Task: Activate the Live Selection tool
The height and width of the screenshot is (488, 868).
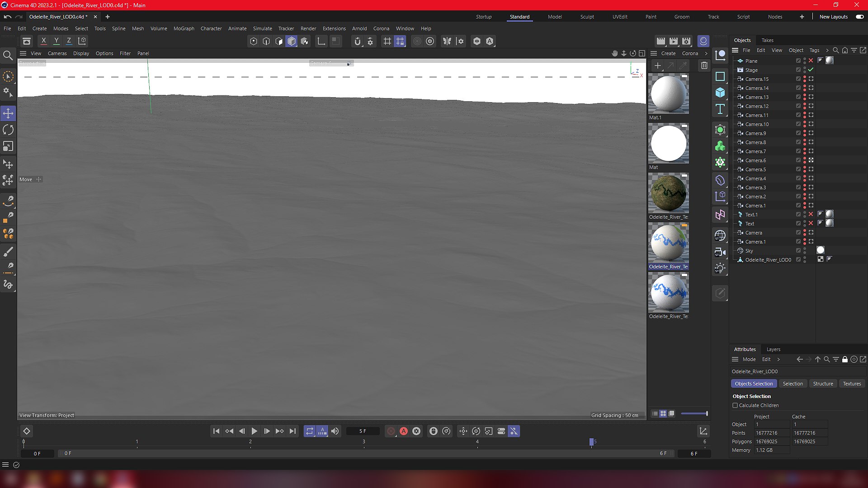Action: click(x=8, y=76)
